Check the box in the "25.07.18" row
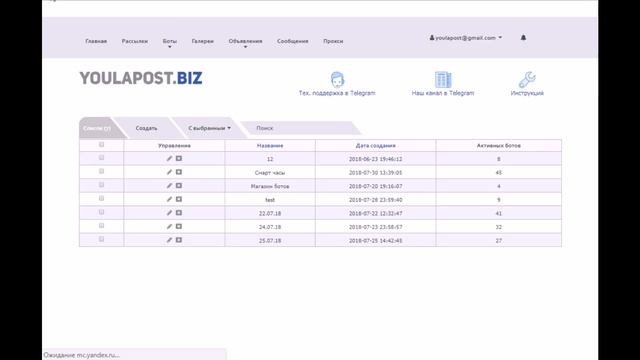 click(x=102, y=239)
